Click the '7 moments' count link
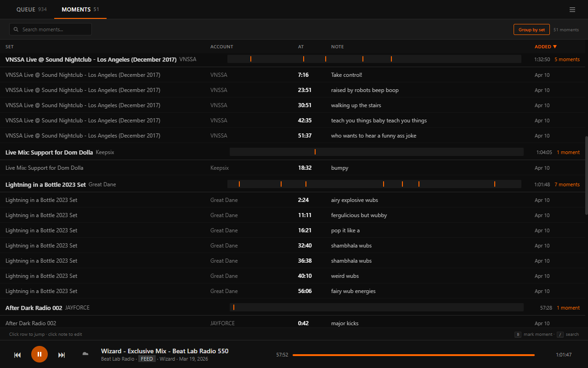588x368 pixels. click(x=567, y=184)
